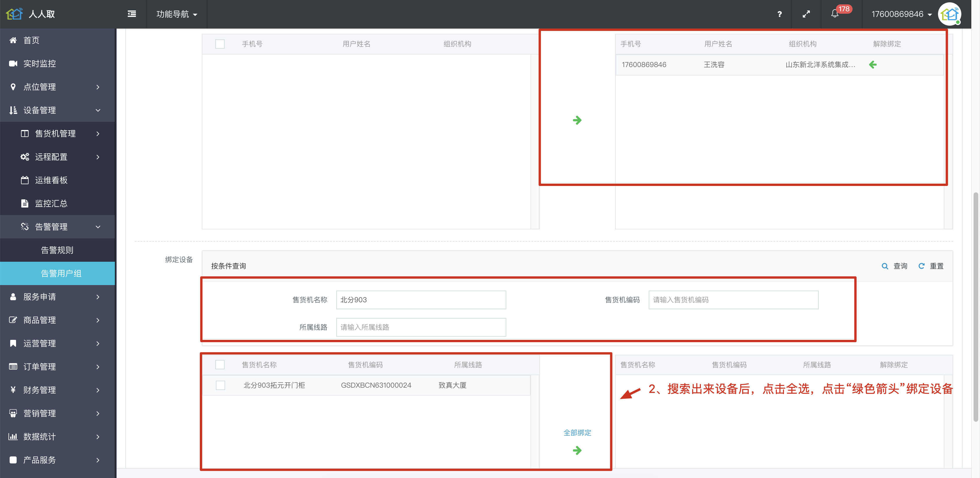This screenshot has width=980, height=478.
Task: Click 订单管理 menu label
Action: point(40,367)
